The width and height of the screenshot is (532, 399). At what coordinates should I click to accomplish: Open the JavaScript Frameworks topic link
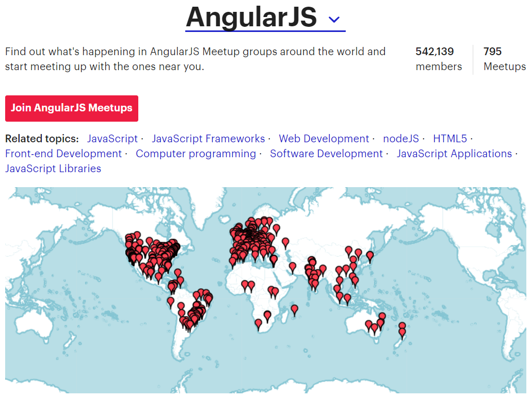tap(208, 139)
